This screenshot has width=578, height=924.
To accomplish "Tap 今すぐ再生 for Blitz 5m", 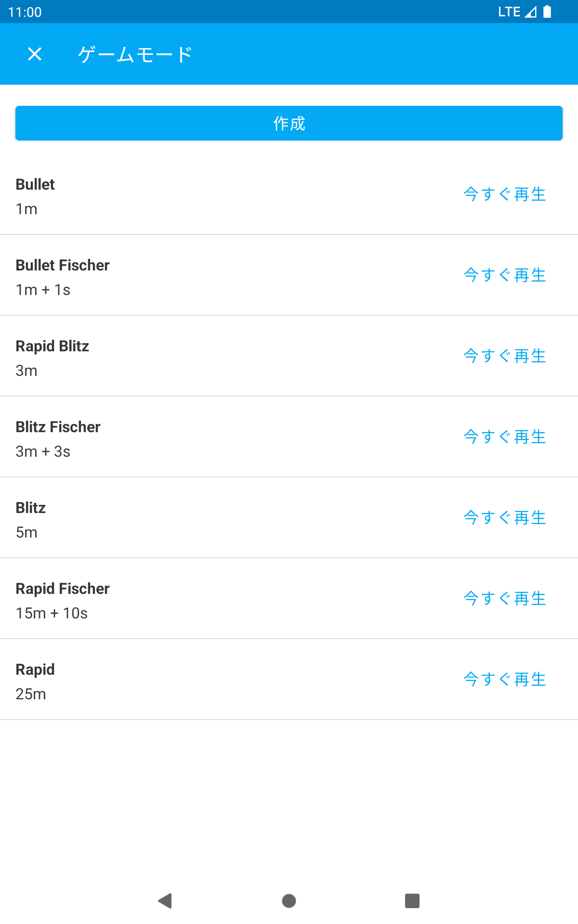I will [x=504, y=518].
